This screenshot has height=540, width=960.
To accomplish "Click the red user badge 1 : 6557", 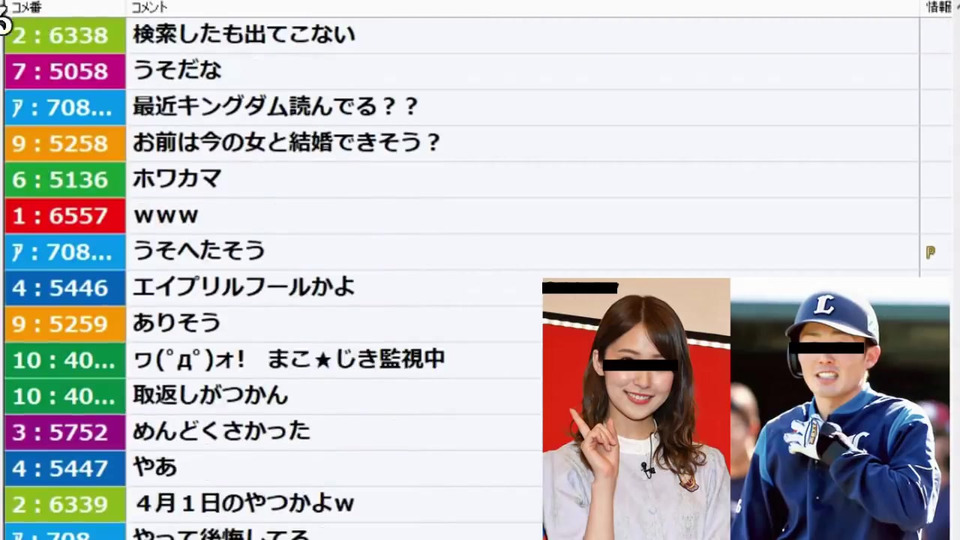I will [64, 216].
